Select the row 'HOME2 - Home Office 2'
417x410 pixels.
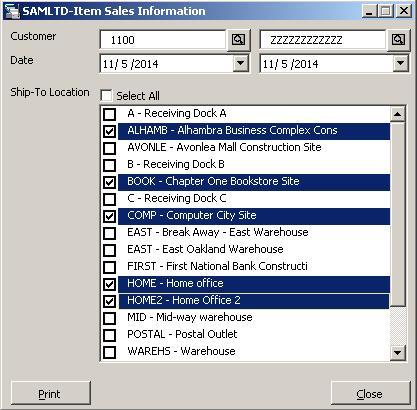pos(254,300)
